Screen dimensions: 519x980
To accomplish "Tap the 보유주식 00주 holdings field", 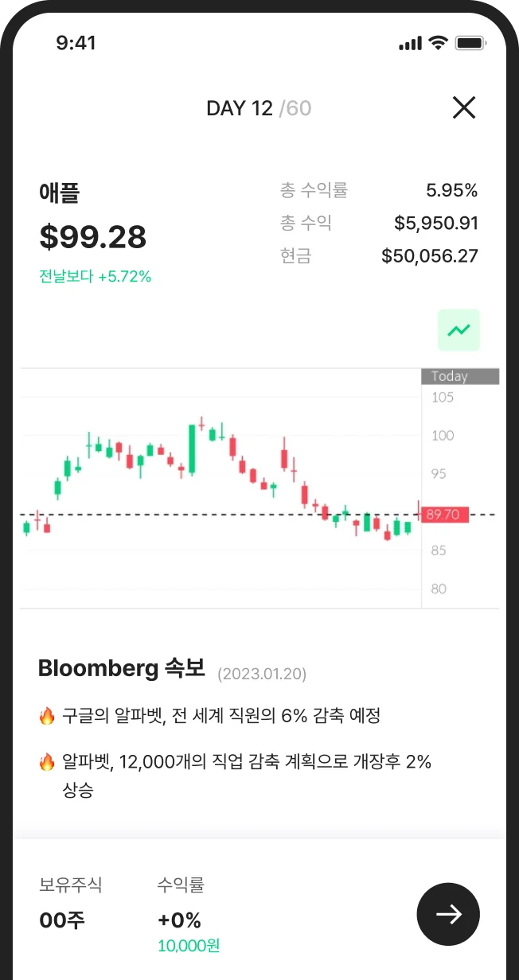I will 71,904.
